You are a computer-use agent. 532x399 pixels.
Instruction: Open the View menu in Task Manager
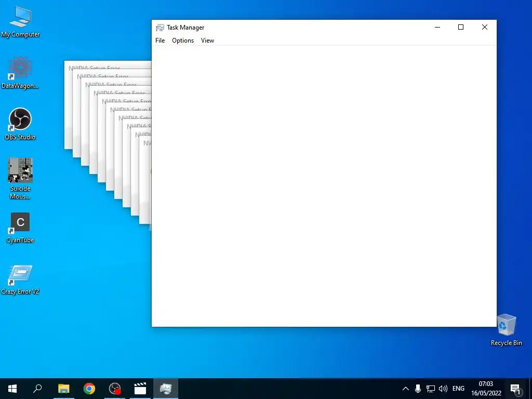[207, 41]
